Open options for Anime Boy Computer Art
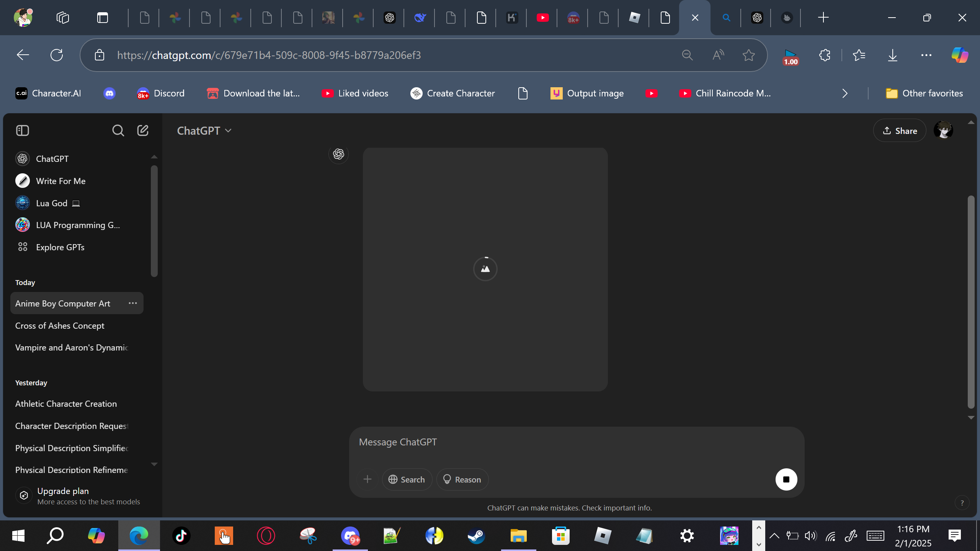 point(132,303)
